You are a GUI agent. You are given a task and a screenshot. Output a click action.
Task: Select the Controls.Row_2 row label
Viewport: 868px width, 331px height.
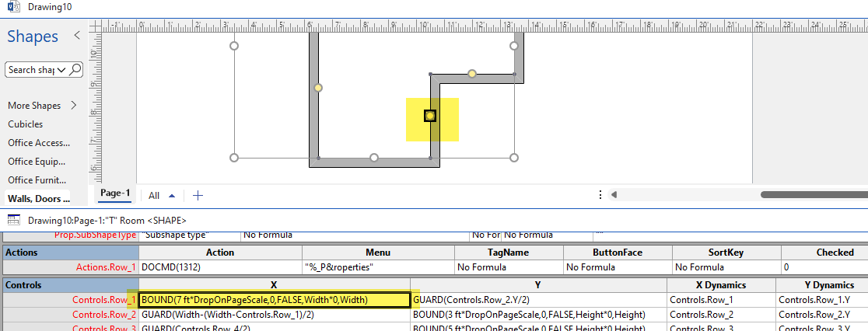coord(70,315)
